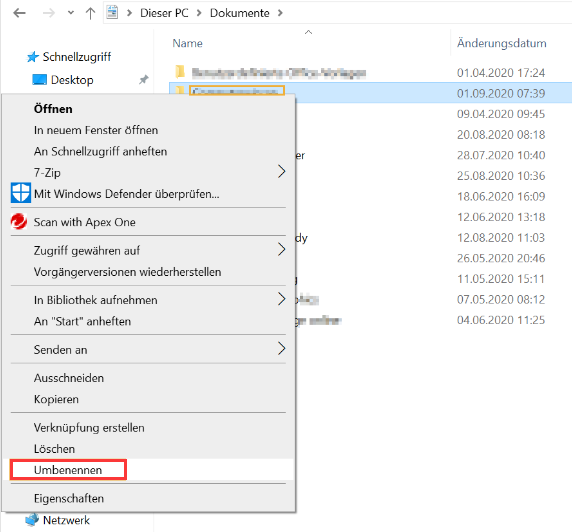Select Schnellzugriff in the sidebar

[x=77, y=57]
